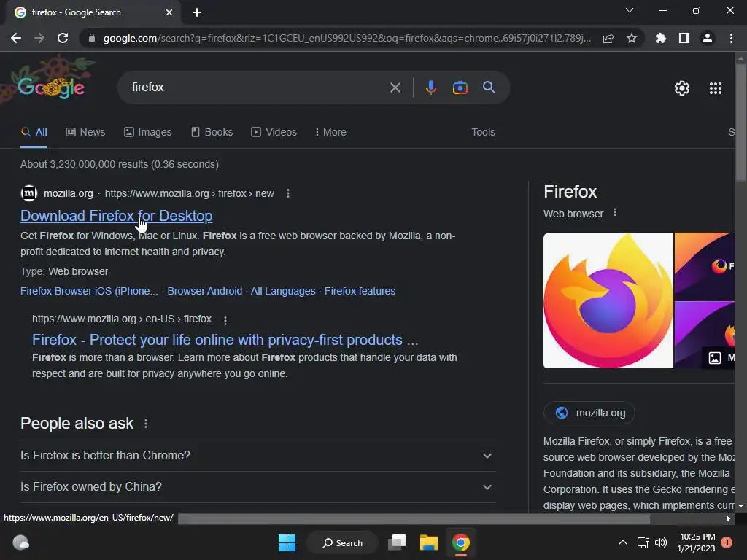
Task: Open the notification badge showing 3
Action: click(727, 542)
